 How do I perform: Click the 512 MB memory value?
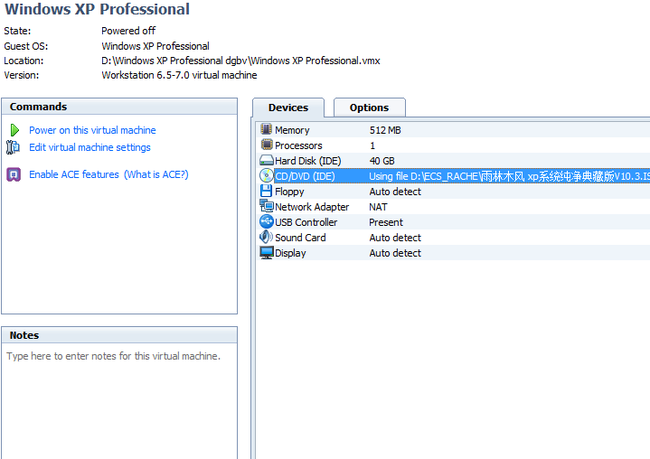click(x=385, y=130)
